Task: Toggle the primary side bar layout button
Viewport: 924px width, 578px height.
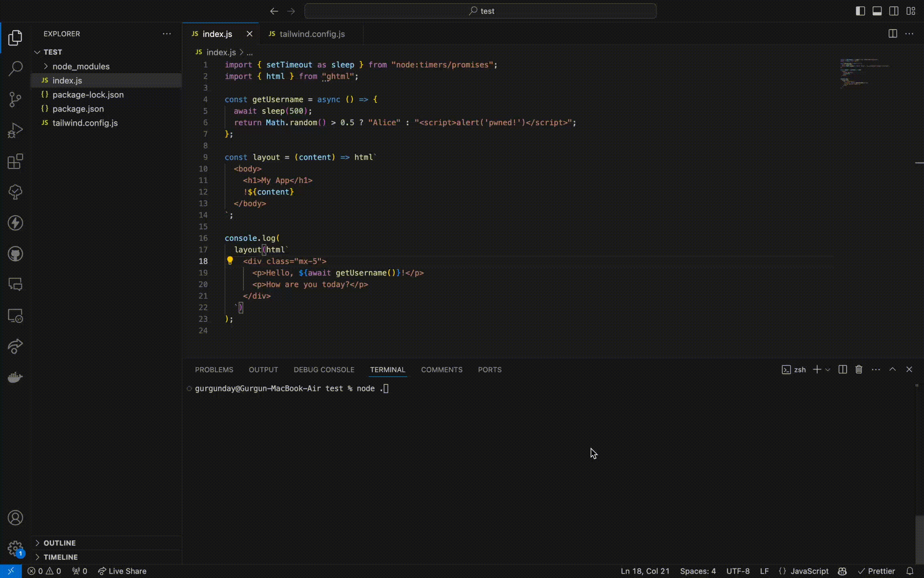Action: (x=860, y=11)
